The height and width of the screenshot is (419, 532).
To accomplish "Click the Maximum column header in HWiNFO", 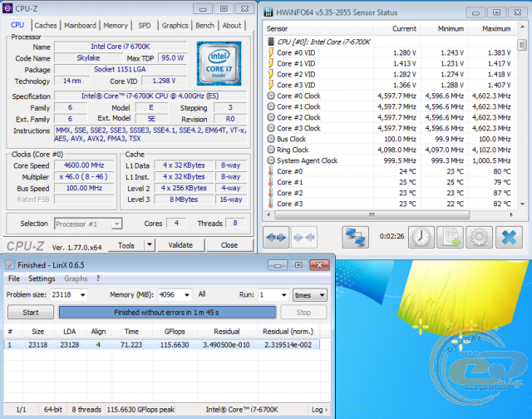I will [x=491, y=29].
